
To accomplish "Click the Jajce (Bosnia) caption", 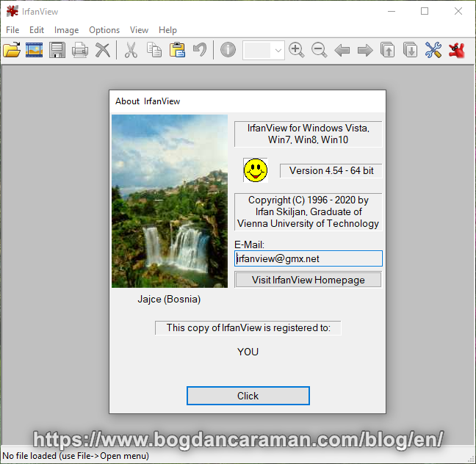I will 169,300.
